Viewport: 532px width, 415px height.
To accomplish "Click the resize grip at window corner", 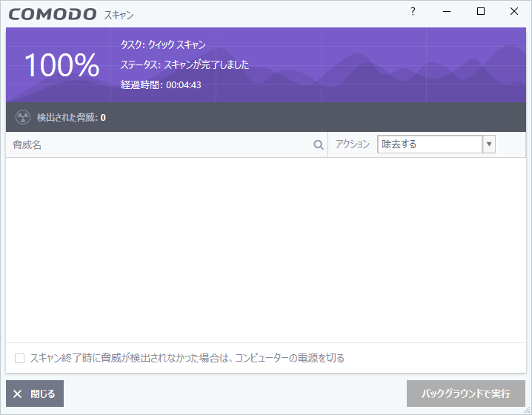I will 527,410.
